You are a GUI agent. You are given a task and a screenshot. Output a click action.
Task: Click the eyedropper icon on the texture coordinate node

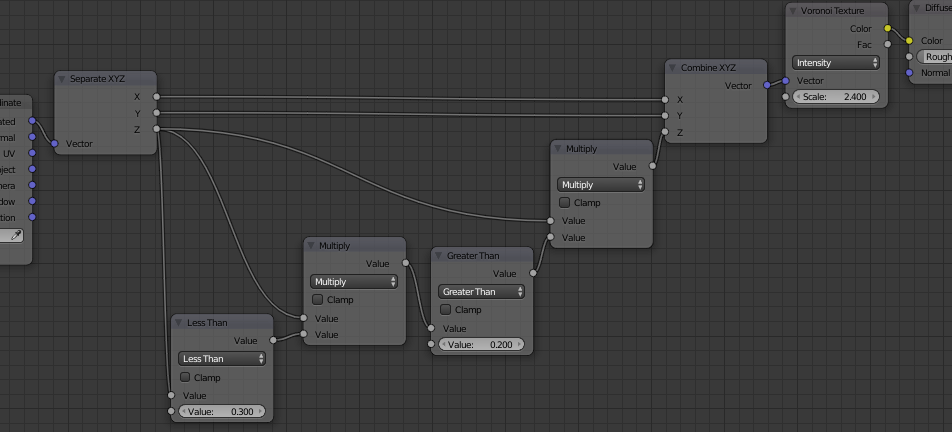(15, 235)
